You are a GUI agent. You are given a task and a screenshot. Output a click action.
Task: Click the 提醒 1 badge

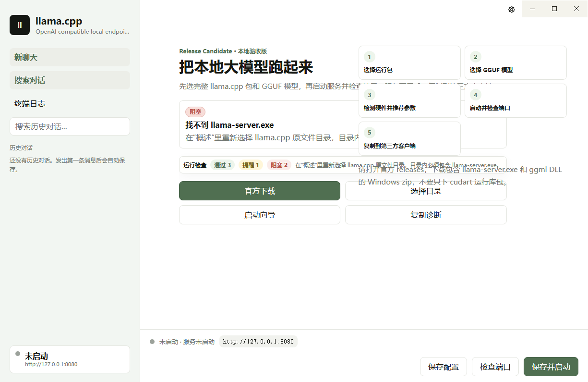tap(251, 165)
